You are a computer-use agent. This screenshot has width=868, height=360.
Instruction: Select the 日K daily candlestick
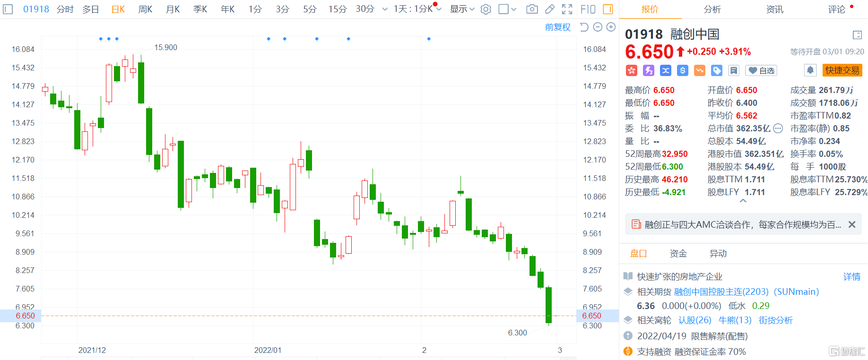[118, 9]
